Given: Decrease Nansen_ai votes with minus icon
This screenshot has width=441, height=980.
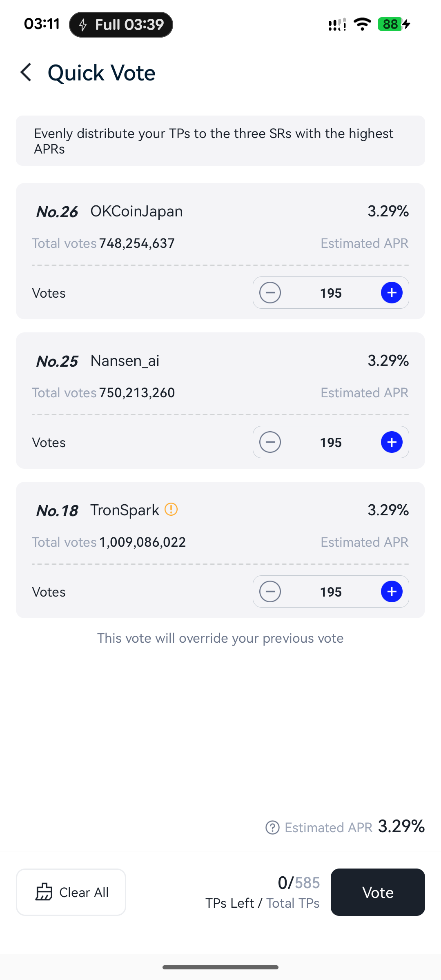Looking at the screenshot, I should coord(270,442).
